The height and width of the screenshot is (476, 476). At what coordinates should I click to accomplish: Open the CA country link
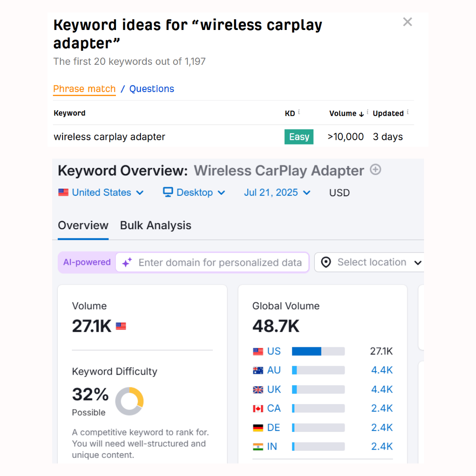274,409
